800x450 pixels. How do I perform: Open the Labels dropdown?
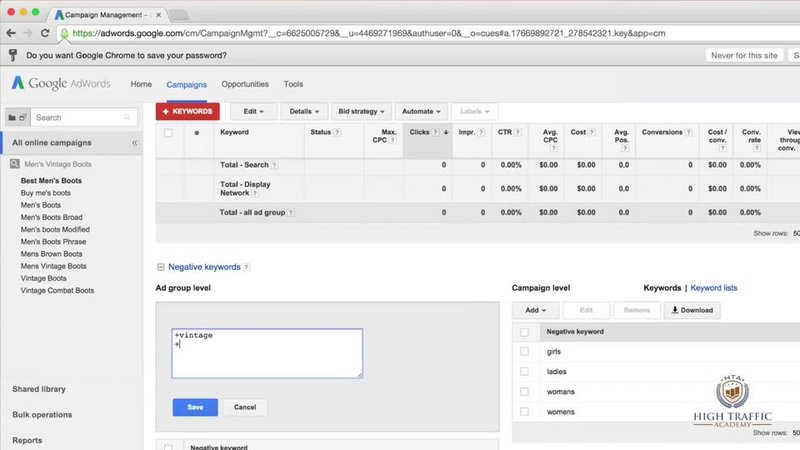(474, 111)
